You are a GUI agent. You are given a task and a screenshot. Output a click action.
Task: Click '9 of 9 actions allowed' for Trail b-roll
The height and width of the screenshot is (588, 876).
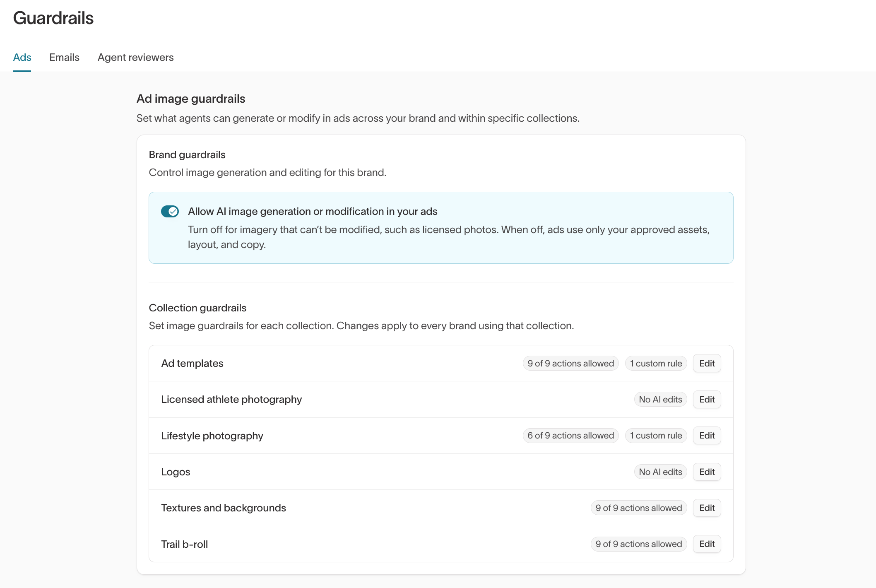[638, 544]
